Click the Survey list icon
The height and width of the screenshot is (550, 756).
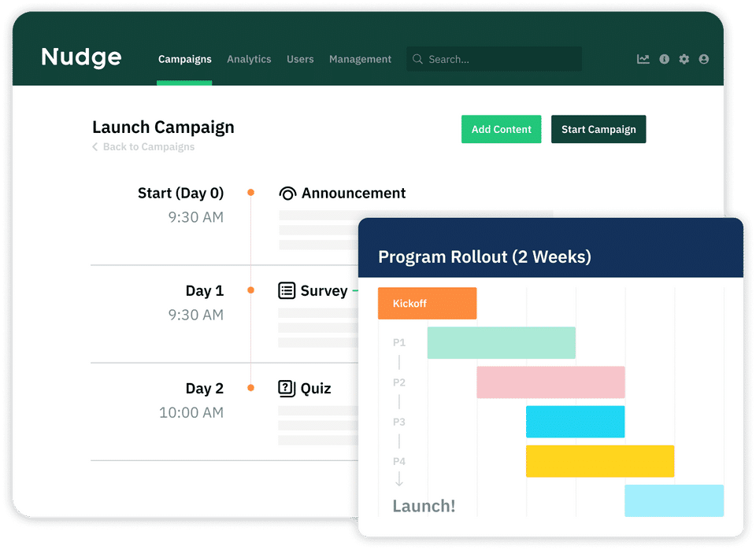287,290
